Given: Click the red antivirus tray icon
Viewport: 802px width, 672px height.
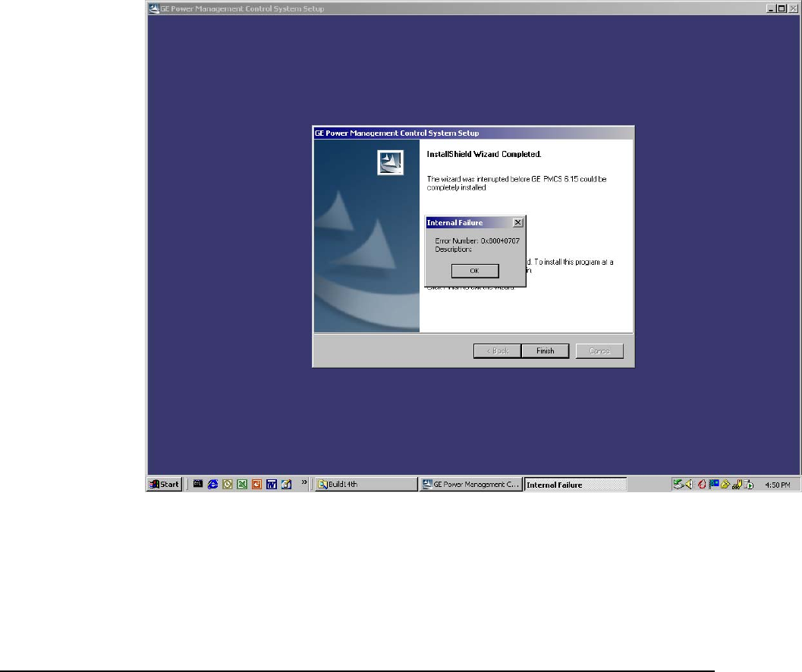Looking at the screenshot, I should tap(702, 485).
